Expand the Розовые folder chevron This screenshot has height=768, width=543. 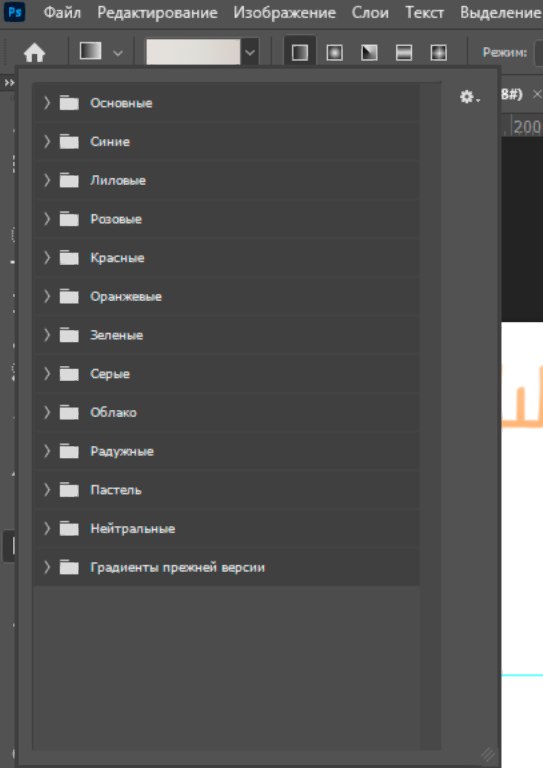[47, 219]
